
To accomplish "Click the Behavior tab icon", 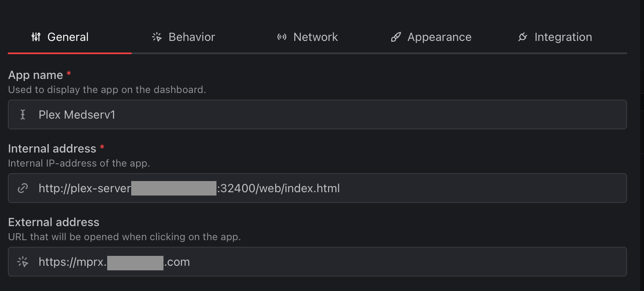I will [x=156, y=37].
